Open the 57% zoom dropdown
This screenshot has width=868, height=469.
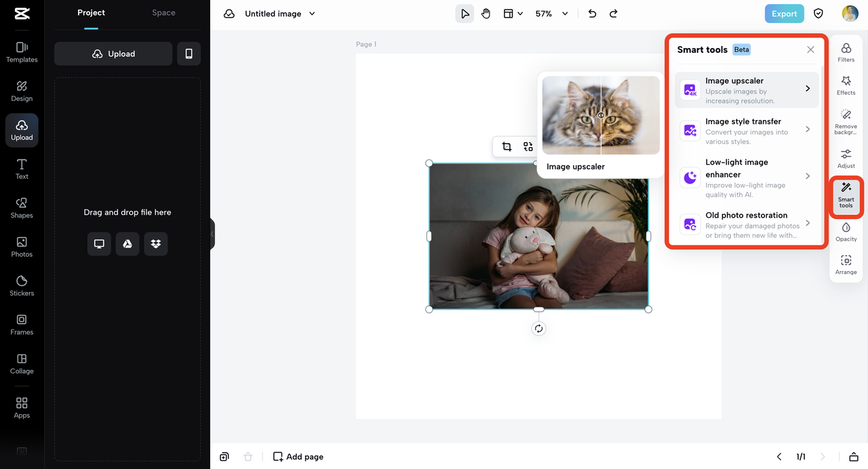click(x=552, y=14)
